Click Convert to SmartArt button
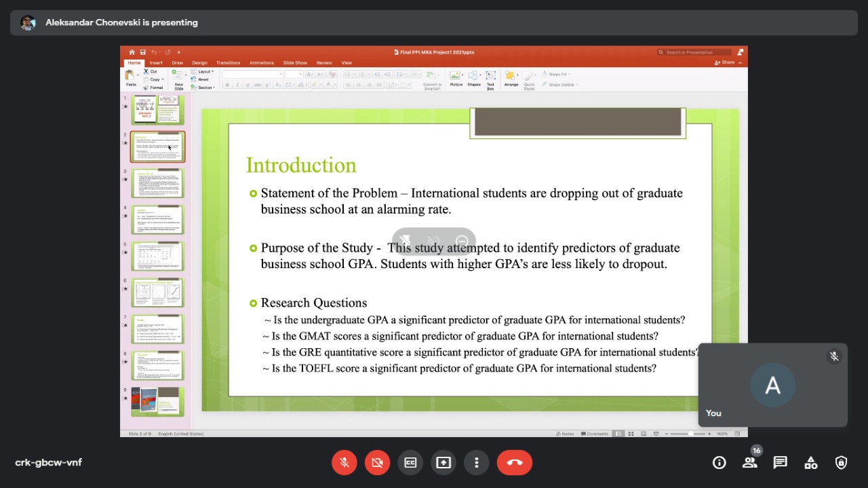Viewport: 868px width, 488px height. [x=433, y=80]
